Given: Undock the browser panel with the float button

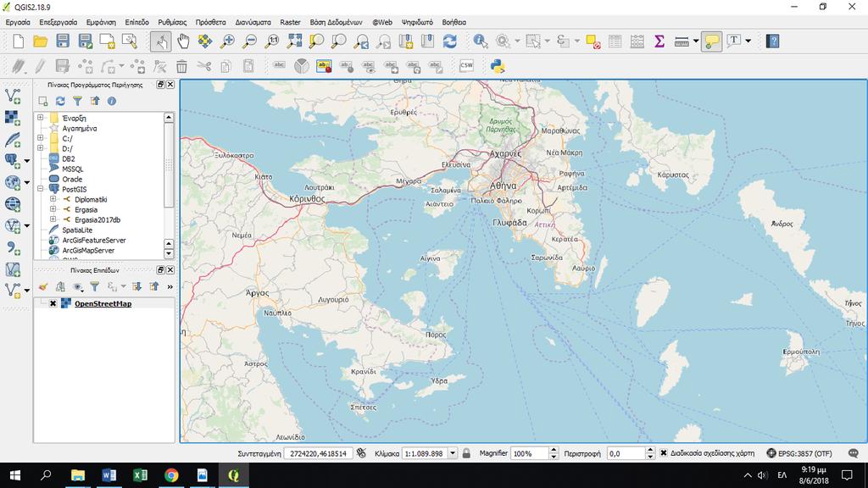Looking at the screenshot, I should tap(160, 85).
